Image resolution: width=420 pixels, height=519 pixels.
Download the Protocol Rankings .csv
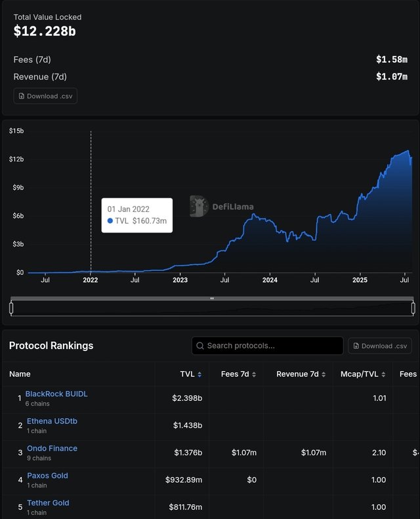[x=380, y=346]
